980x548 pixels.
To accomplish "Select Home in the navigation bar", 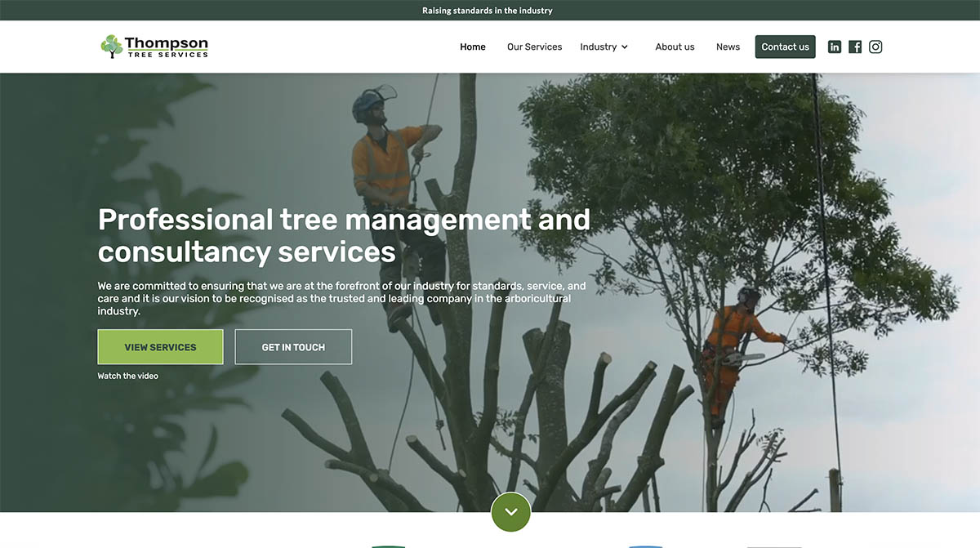I will coord(472,47).
